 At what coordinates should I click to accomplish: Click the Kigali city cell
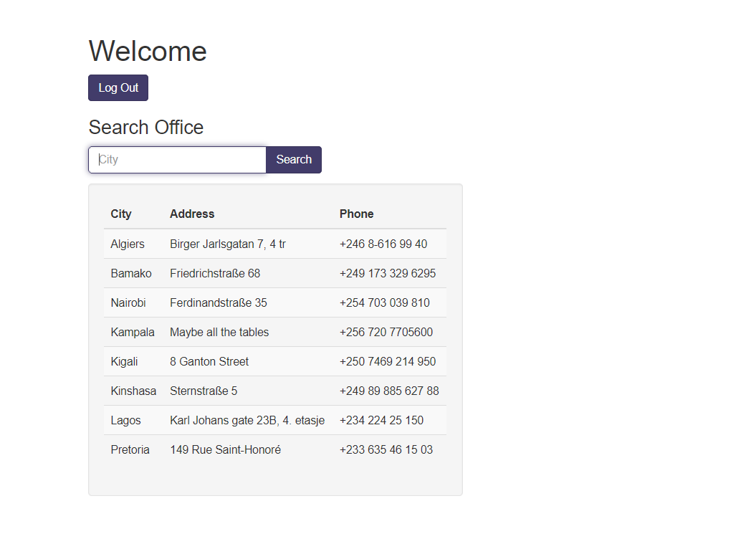click(x=125, y=362)
